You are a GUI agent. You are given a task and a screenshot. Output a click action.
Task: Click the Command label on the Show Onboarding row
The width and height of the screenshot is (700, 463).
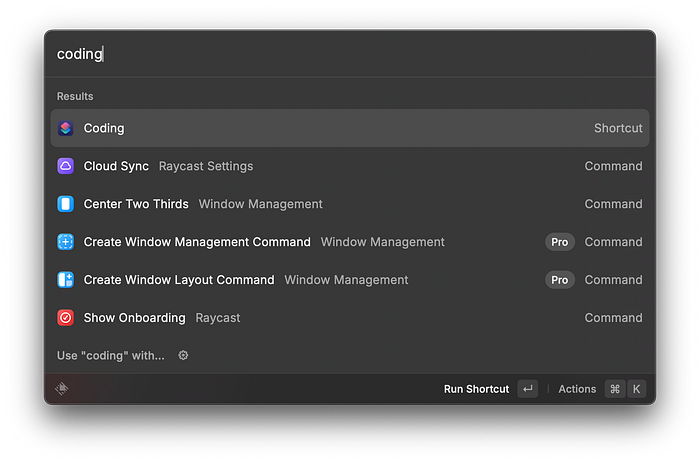[x=613, y=318]
